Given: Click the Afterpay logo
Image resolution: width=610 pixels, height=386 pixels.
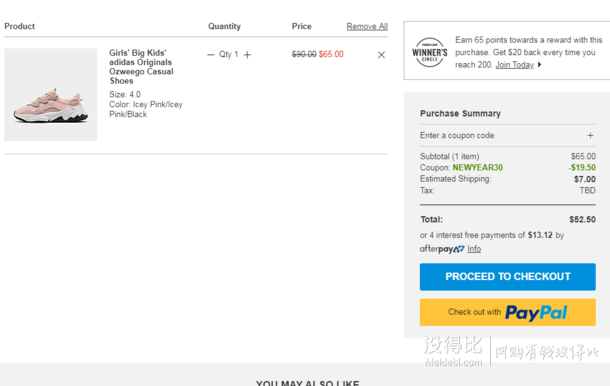Looking at the screenshot, I should (x=442, y=249).
